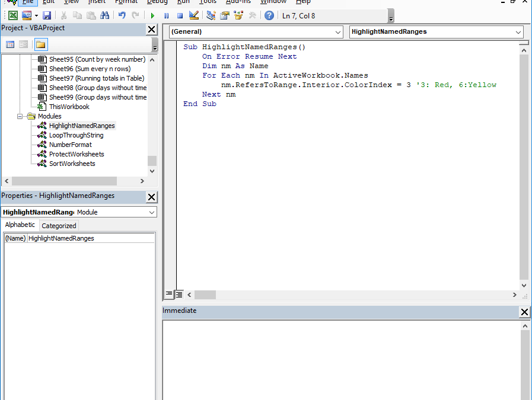532x400 pixels.
Task: Open Object Browser via toolbar icon
Action: click(x=238, y=15)
